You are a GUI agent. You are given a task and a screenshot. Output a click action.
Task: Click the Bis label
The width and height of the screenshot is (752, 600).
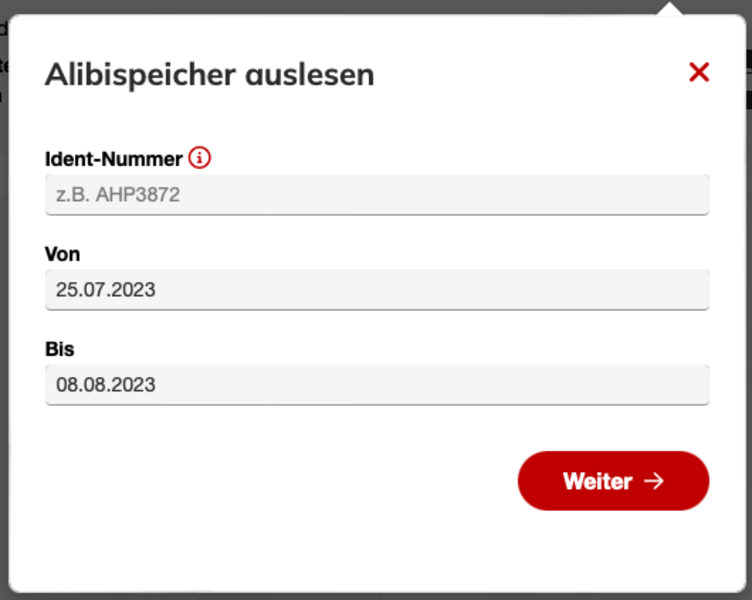tap(60, 349)
